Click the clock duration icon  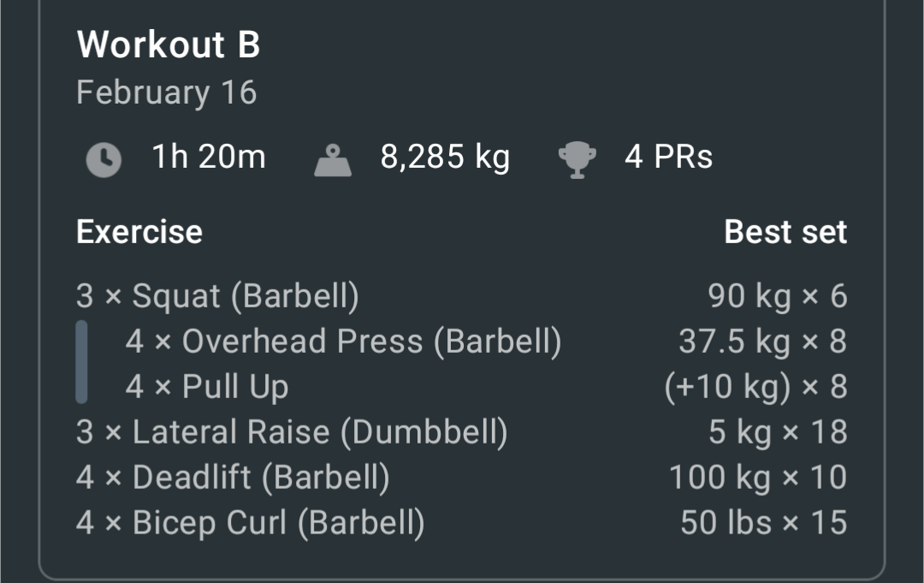(x=104, y=160)
